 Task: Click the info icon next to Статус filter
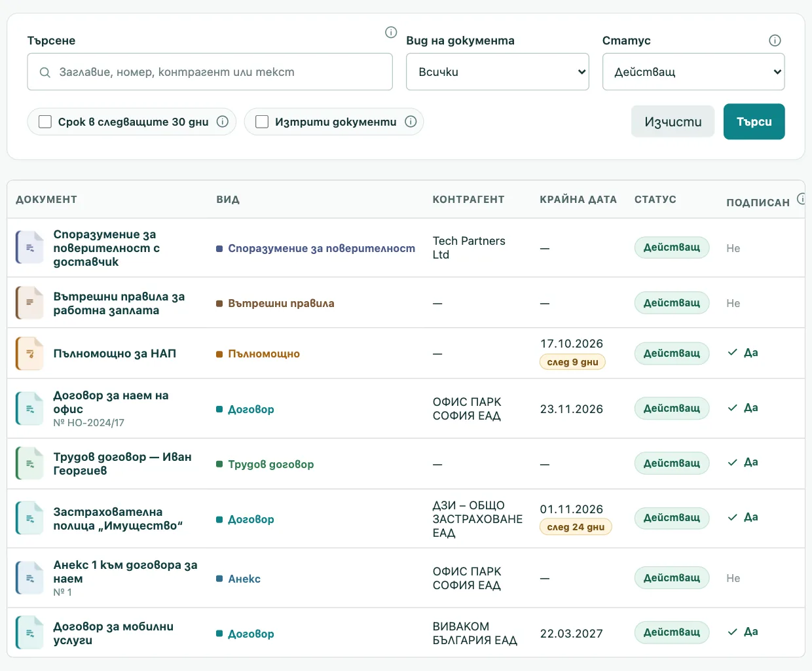pos(775,41)
